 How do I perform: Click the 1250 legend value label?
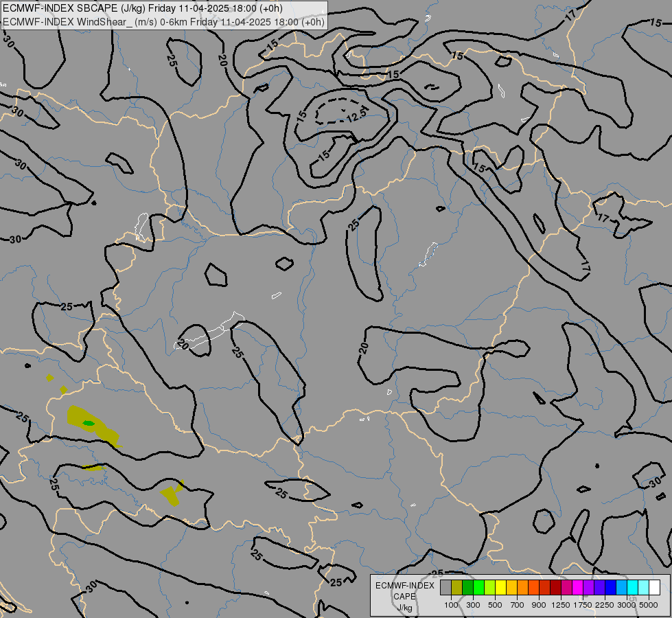pyautogui.click(x=561, y=605)
